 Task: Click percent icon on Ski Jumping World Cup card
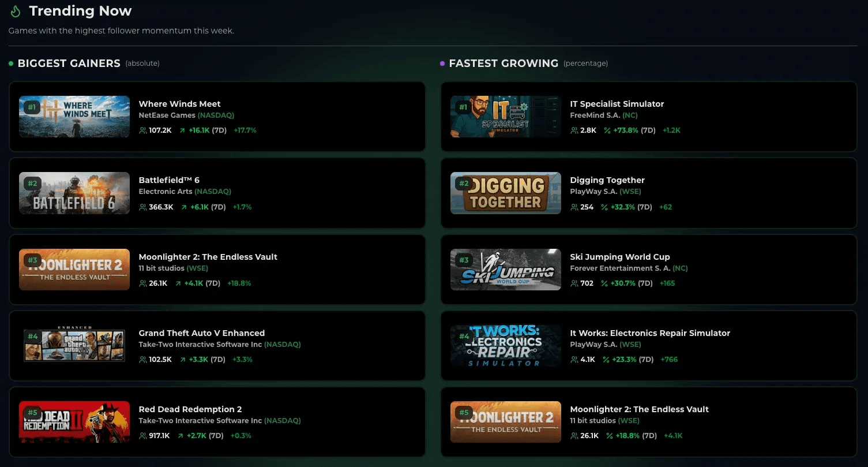(605, 283)
